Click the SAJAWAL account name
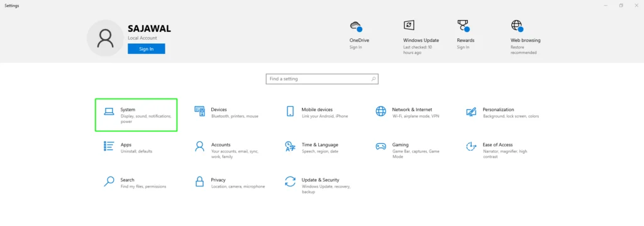The width and height of the screenshot is (644, 226). (x=149, y=29)
